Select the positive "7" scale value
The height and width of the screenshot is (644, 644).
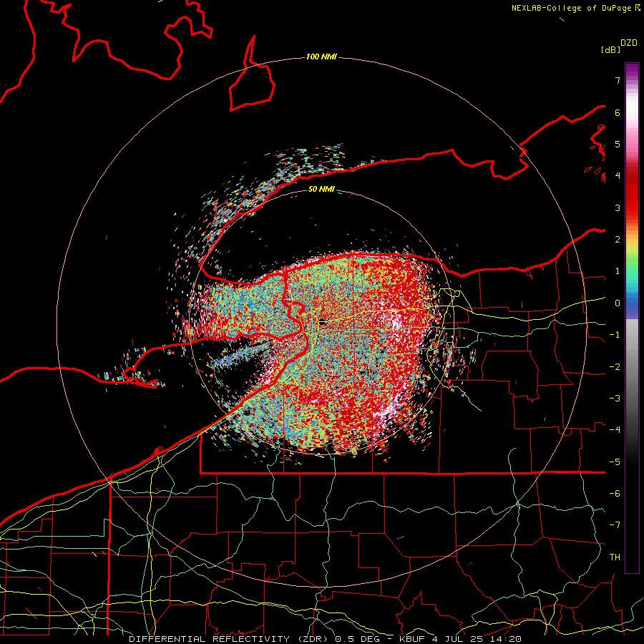coord(618,80)
